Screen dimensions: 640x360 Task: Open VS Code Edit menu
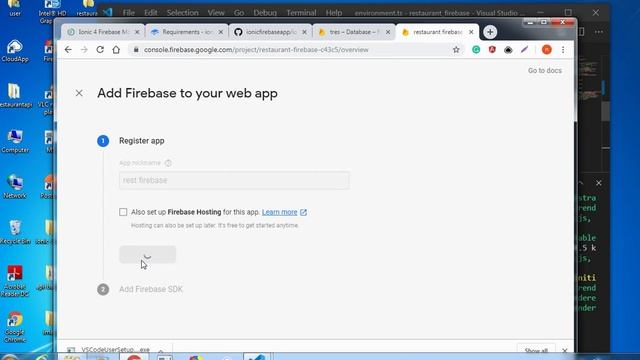click(151, 13)
